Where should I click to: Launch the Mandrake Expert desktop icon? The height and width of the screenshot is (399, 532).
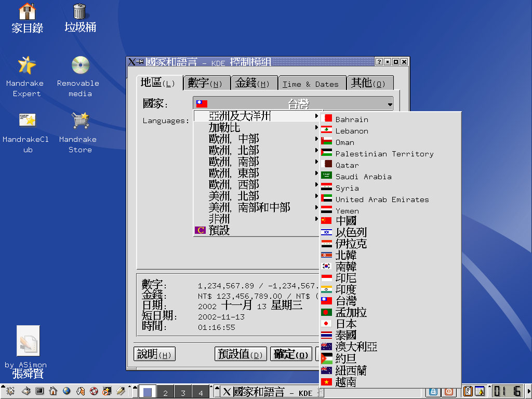tap(26, 77)
